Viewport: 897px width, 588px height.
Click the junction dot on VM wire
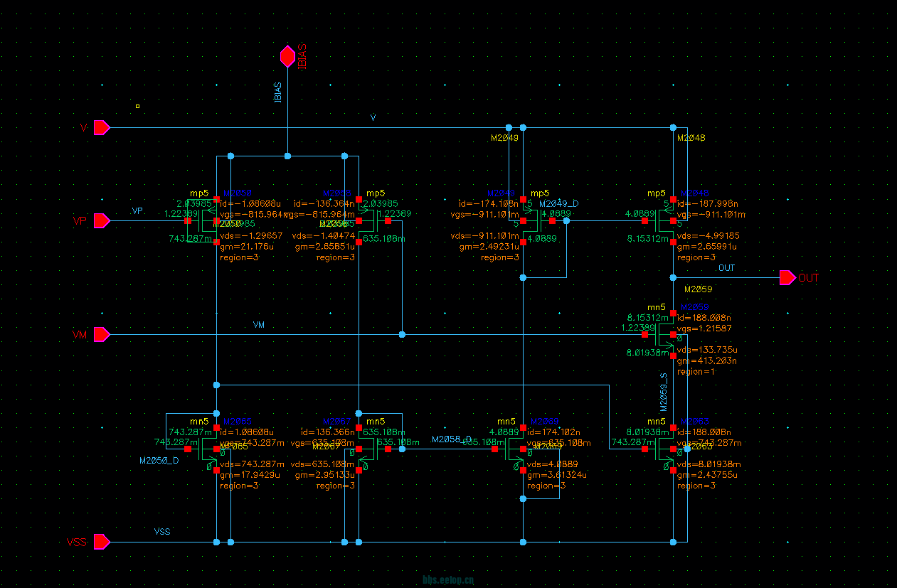(402, 334)
